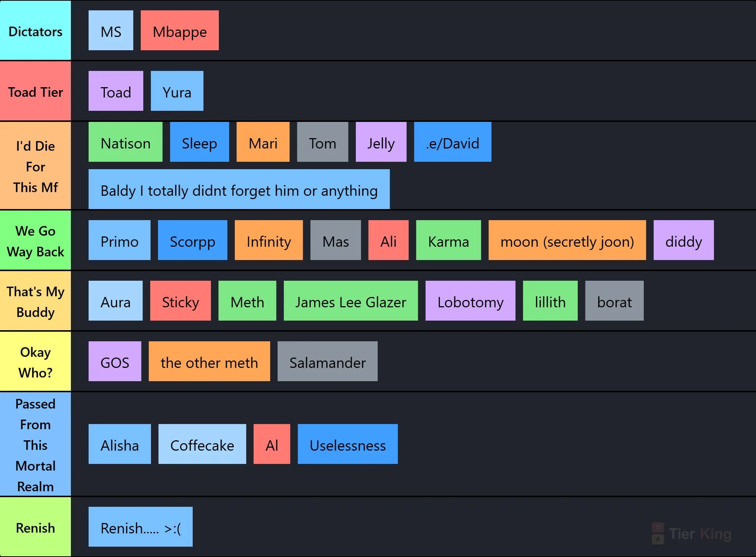The image size is (756, 557).
Task: Click the other meth tile
Action: tap(209, 361)
